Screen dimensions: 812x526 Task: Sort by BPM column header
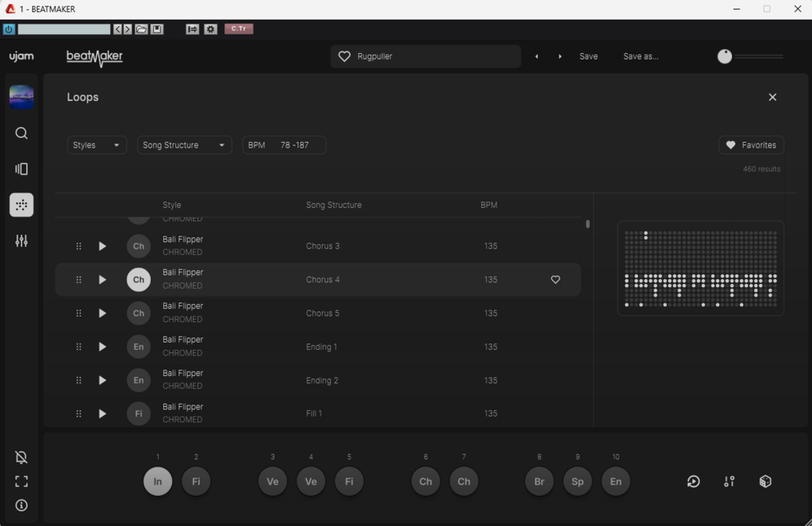tap(488, 205)
